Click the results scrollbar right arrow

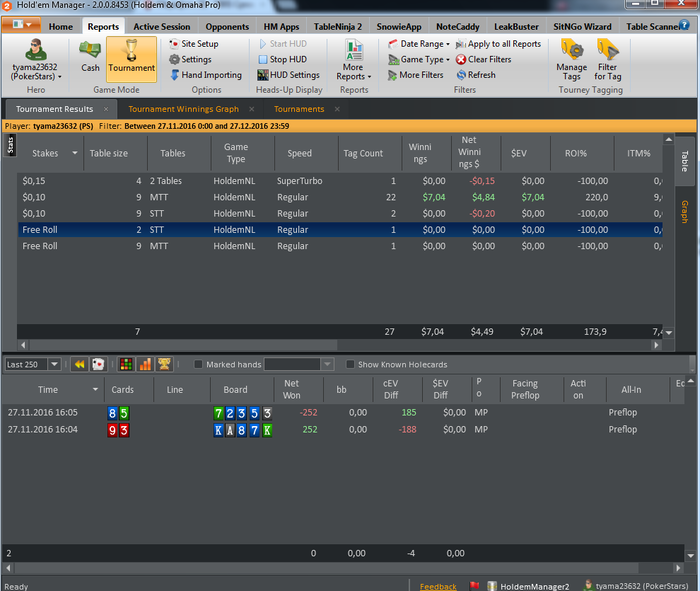[656, 345]
